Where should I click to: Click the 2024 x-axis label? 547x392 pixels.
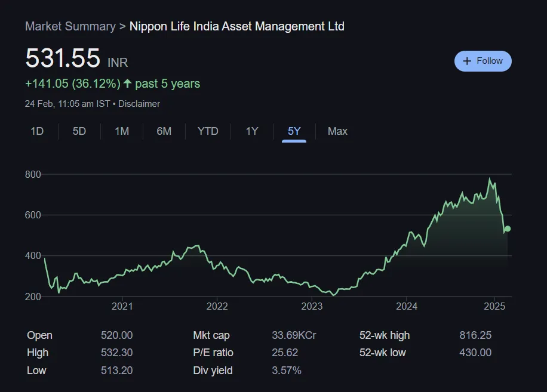pos(407,306)
